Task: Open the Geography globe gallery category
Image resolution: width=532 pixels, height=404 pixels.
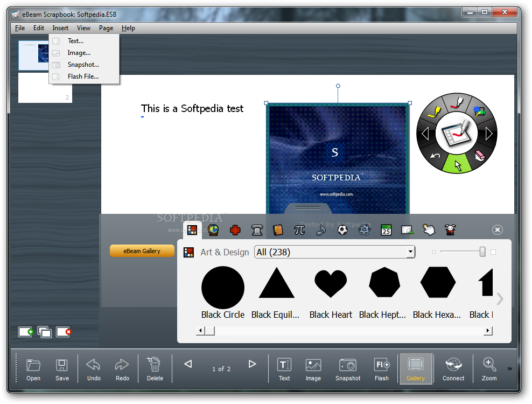Action: (213, 230)
